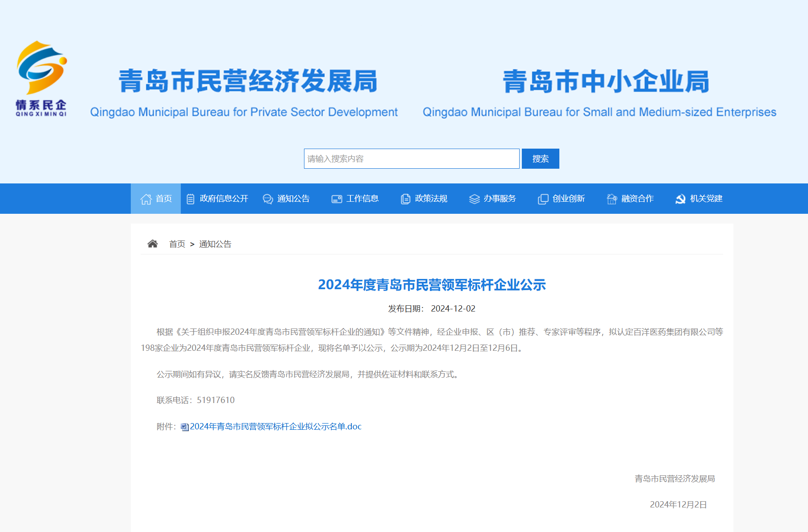Click the papers icon beside 政策法规
The width and height of the screenshot is (808, 532).
coord(405,199)
